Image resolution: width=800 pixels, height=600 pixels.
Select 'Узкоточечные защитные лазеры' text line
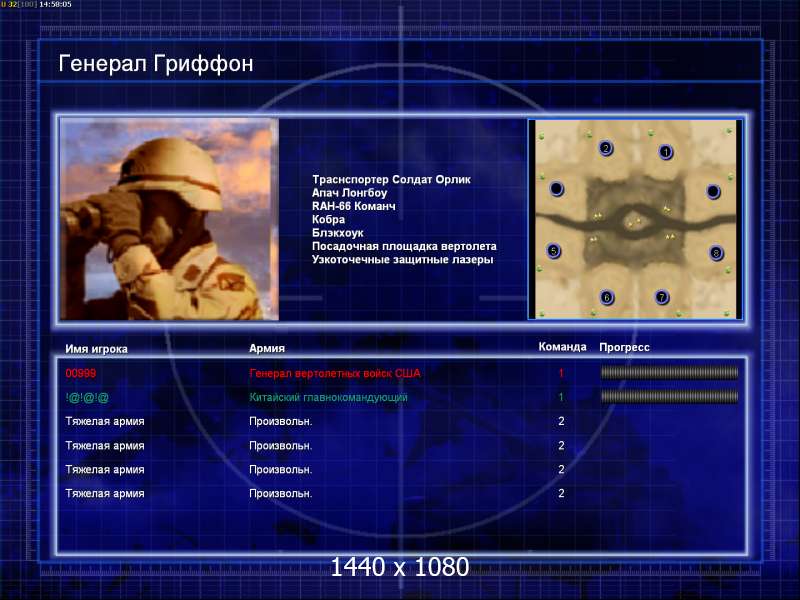pyautogui.click(x=403, y=259)
